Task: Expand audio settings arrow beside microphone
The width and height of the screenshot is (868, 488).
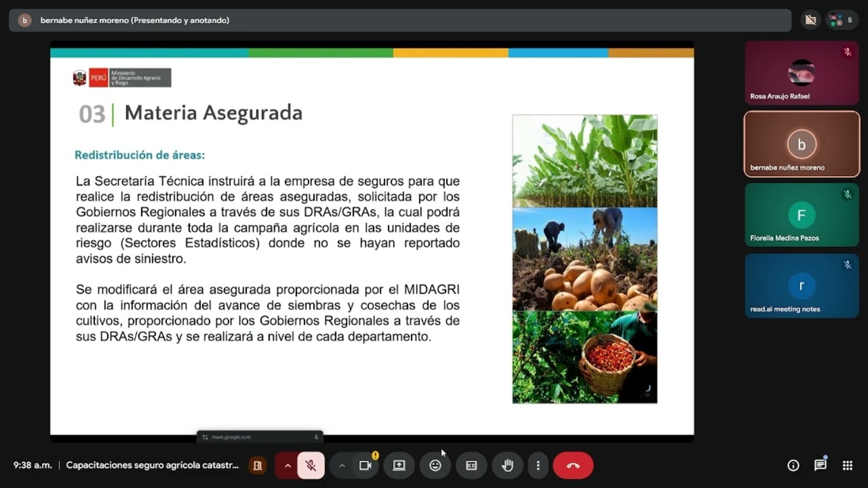Action: (288, 466)
